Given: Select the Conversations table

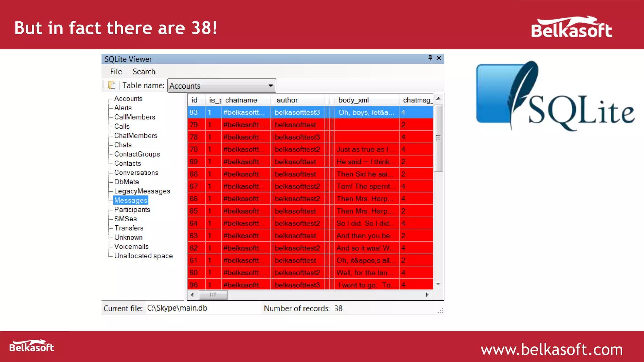Looking at the screenshot, I should tap(136, 173).
